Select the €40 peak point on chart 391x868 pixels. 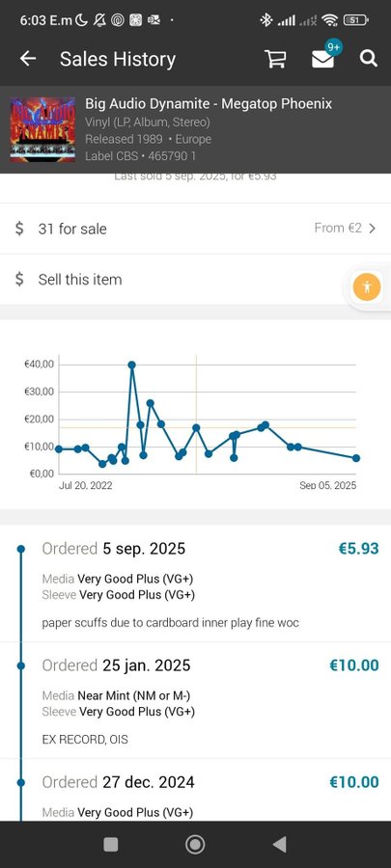[132, 365]
